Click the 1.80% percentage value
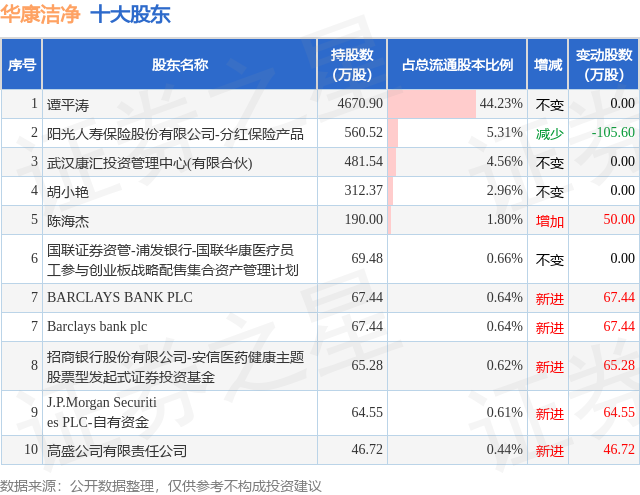The width and height of the screenshot is (640, 495). click(504, 219)
